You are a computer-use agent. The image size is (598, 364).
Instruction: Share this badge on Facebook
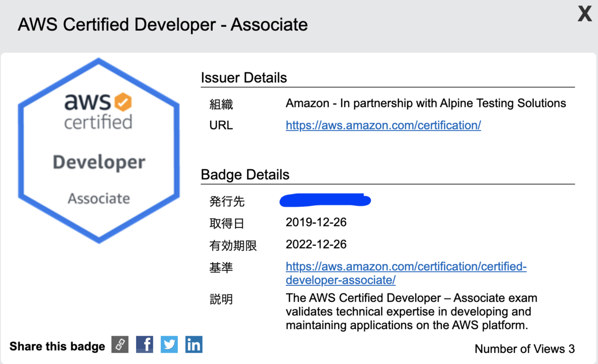(x=145, y=345)
